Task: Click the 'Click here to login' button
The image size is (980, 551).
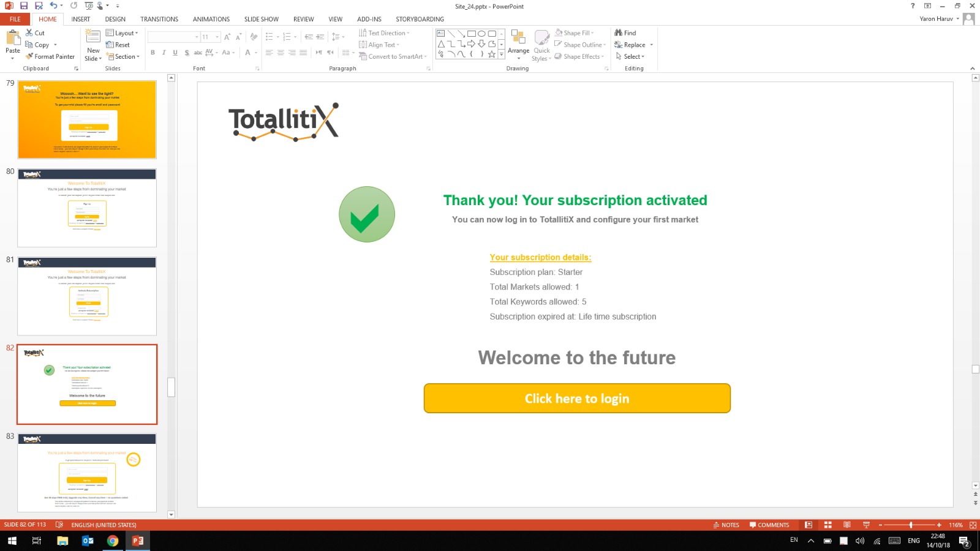Action: (577, 399)
